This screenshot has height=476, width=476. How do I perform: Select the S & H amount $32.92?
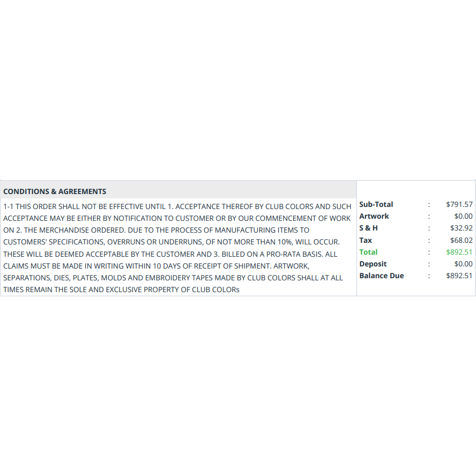tap(462, 228)
